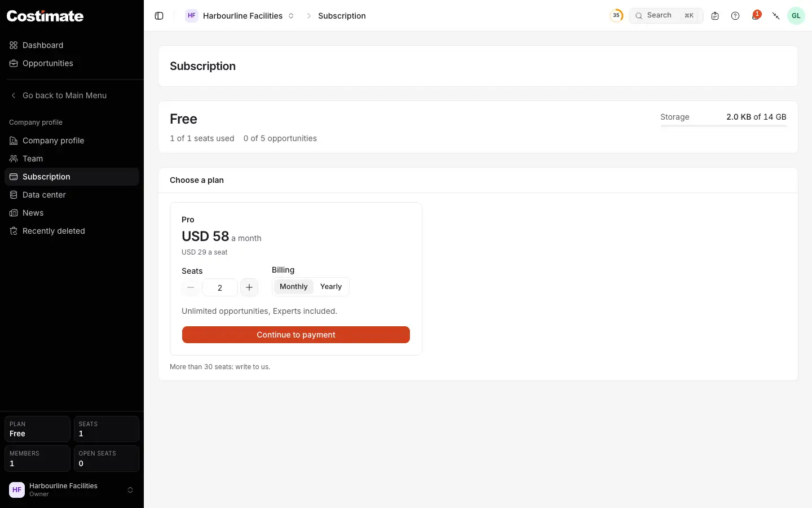This screenshot has height=508, width=812.
Task: Click the Members status card
Action: [x=37, y=458]
